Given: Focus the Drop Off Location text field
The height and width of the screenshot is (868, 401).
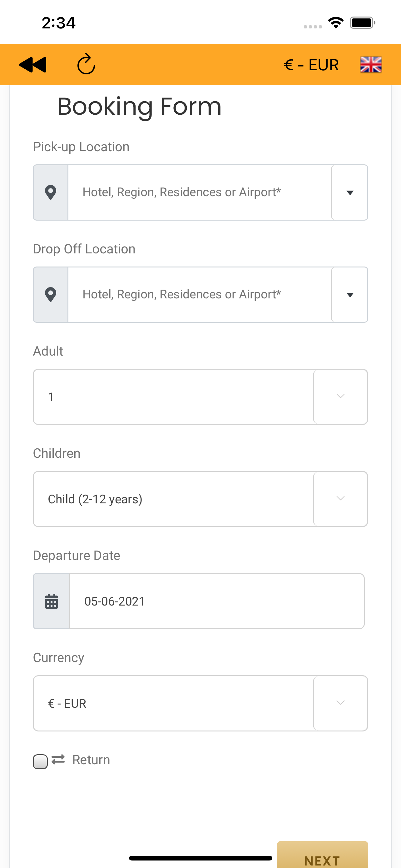Looking at the screenshot, I should [x=200, y=295].
